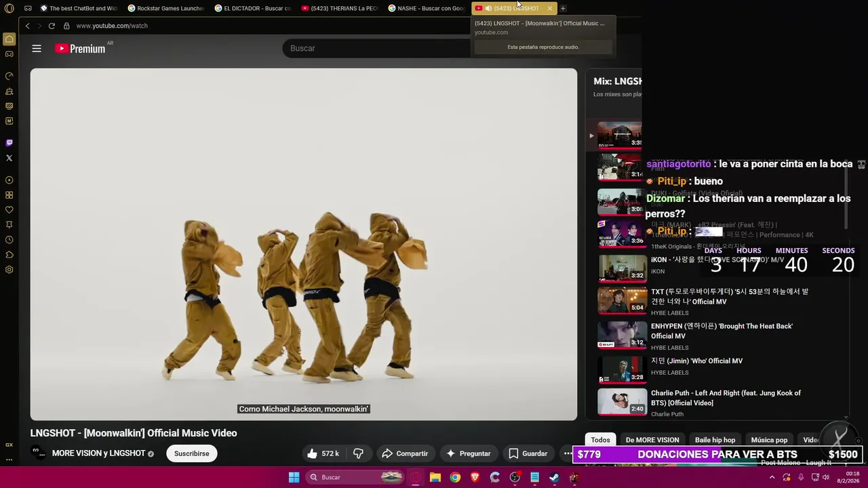
Task: Click the site security padlock icon
Action: (x=66, y=26)
